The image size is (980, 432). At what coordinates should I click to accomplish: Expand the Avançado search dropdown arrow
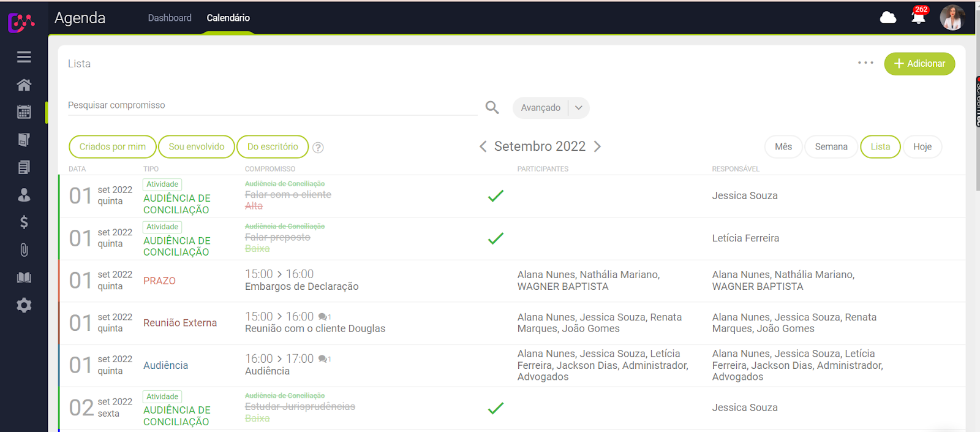click(x=579, y=108)
